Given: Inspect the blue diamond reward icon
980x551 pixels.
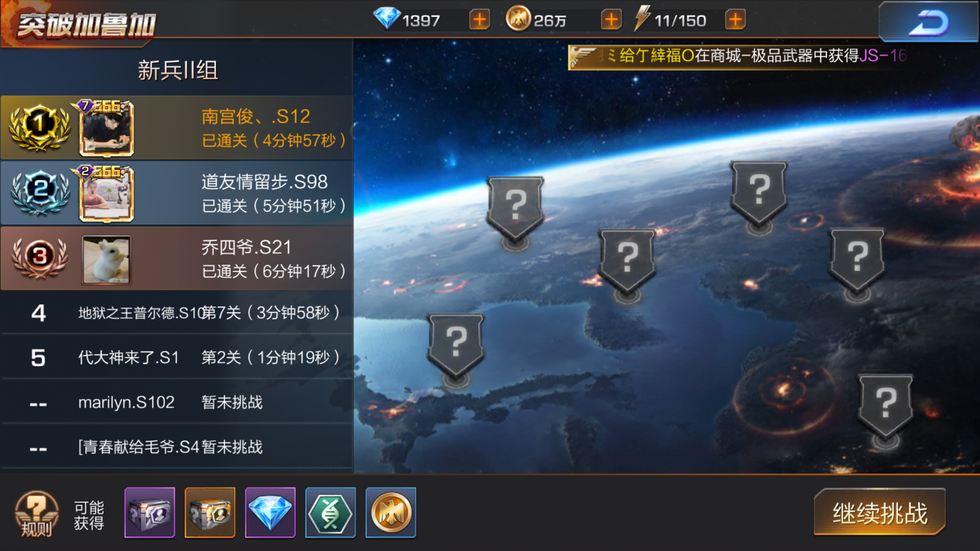Looking at the screenshot, I should 270,512.
